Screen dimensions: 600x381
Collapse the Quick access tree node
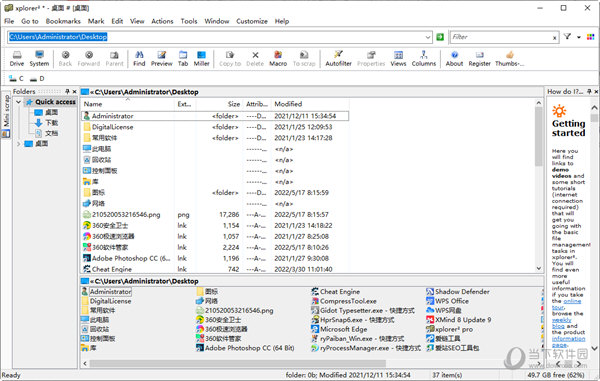pos(18,102)
